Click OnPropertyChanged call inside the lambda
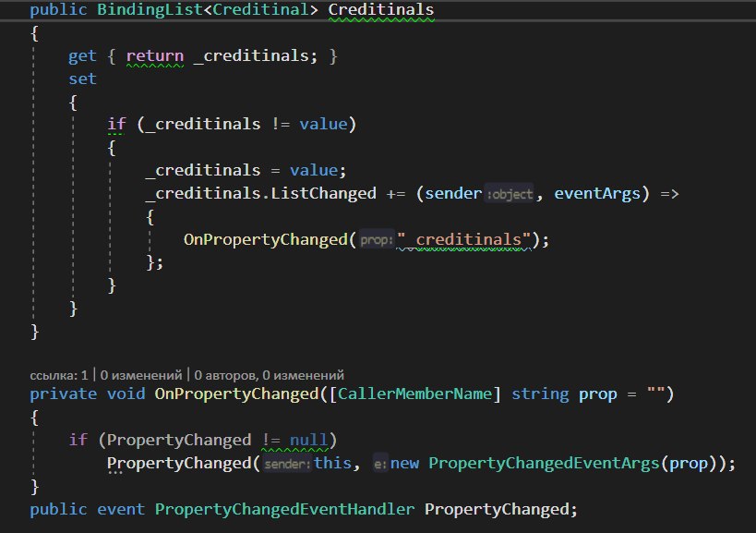The width and height of the screenshot is (756, 533). [x=265, y=240]
